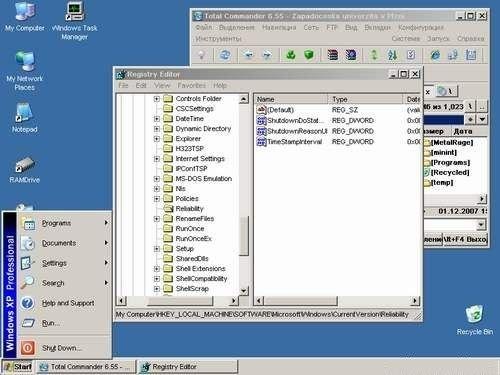Click the refresh icon in Total Commander toolbar
Viewport: 500px width, 375px height.
(225, 55)
